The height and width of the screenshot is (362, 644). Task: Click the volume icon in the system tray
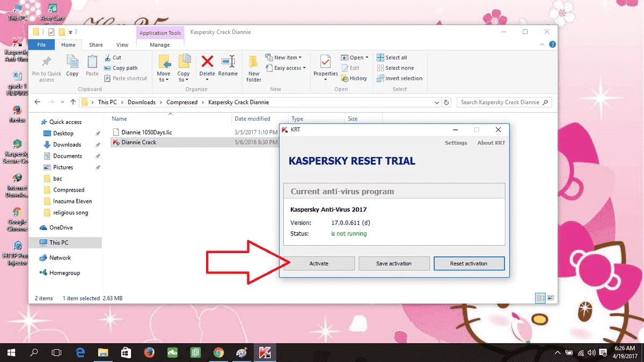[x=591, y=353]
